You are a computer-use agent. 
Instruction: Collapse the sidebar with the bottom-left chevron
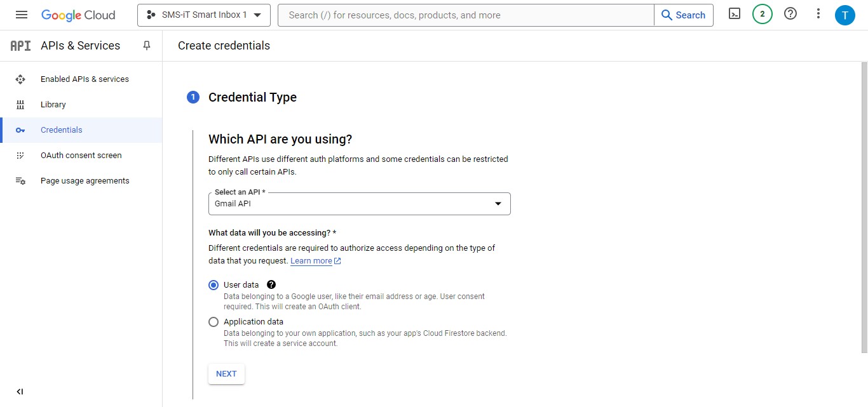click(x=20, y=391)
